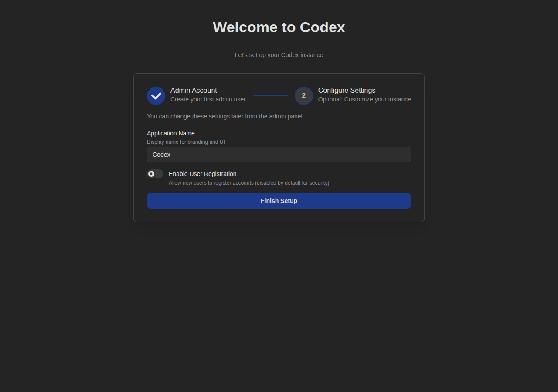
Task: Click the 'Create your first admin user' step
Action: click(208, 99)
